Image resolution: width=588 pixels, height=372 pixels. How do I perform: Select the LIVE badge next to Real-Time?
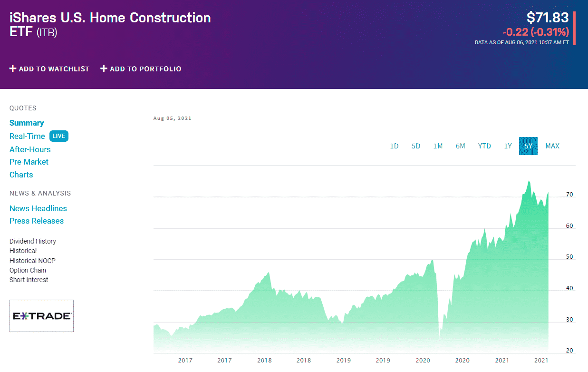(x=58, y=136)
